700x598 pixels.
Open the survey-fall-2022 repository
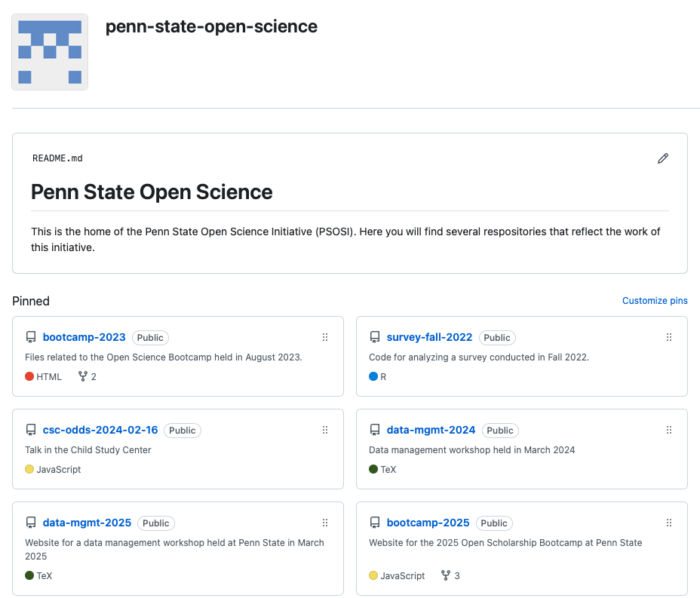(429, 337)
